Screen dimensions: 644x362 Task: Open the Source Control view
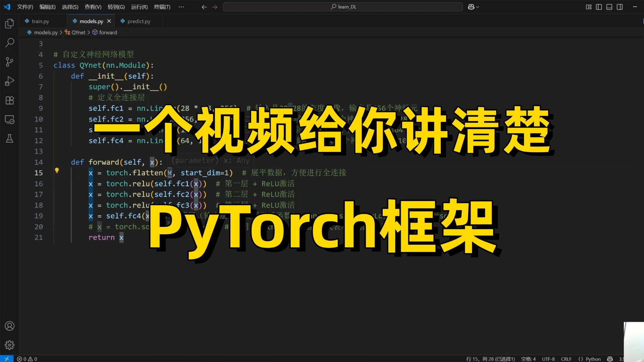(x=9, y=62)
